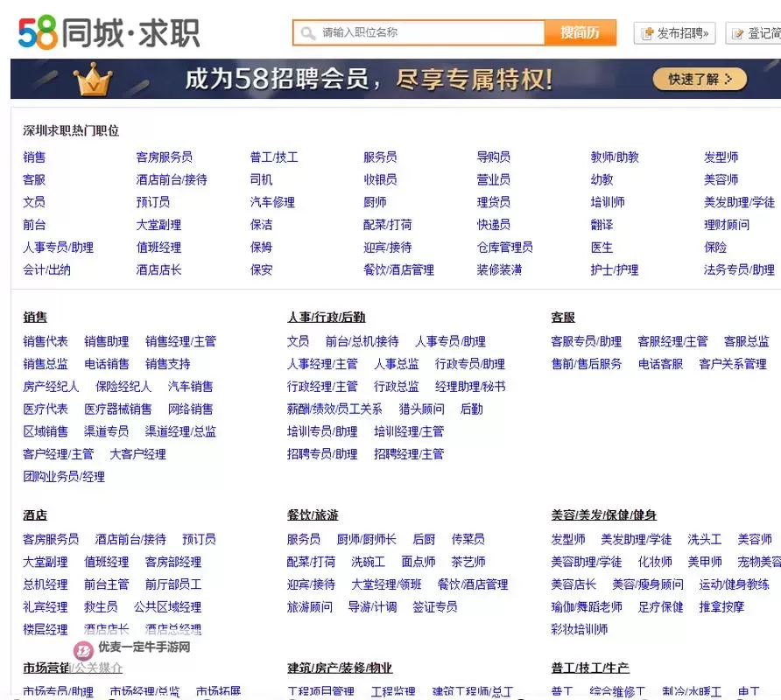Focus the job title search field
The width and height of the screenshot is (781, 700).
[x=419, y=33]
